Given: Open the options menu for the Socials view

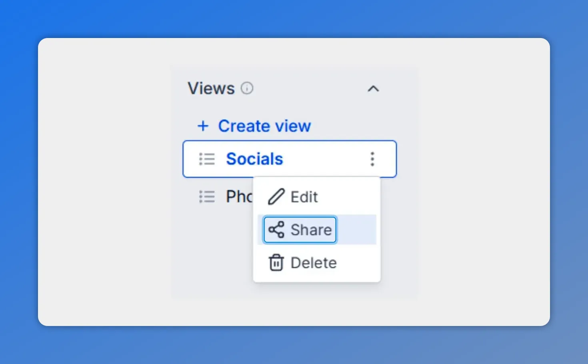Looking at the screenshot, I should point(372,159).
